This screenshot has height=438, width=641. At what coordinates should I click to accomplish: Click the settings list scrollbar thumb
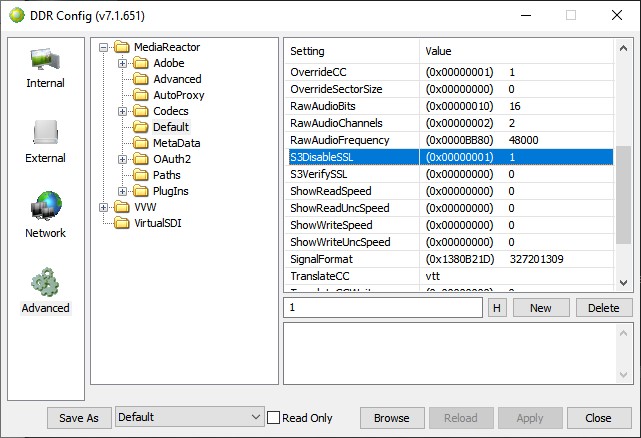[x=623, y=195]
